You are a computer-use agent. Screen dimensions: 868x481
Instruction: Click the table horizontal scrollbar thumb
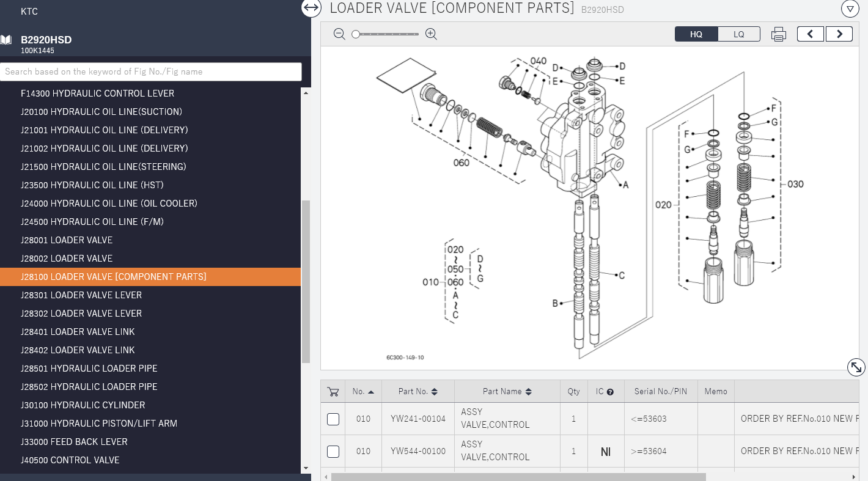[x=518, y=477]
